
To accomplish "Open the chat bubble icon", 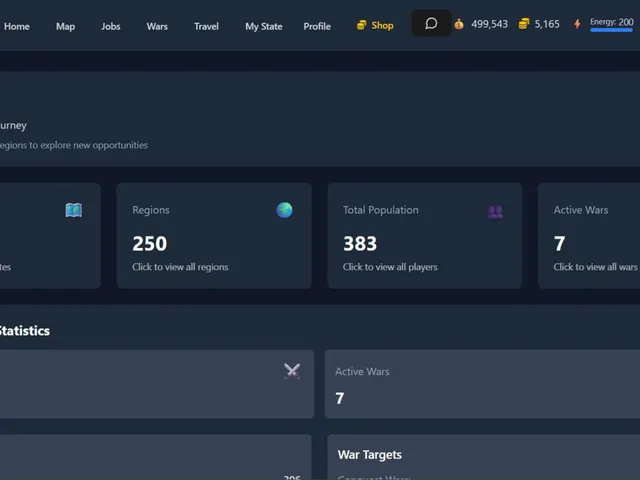I will coord(431,23).
